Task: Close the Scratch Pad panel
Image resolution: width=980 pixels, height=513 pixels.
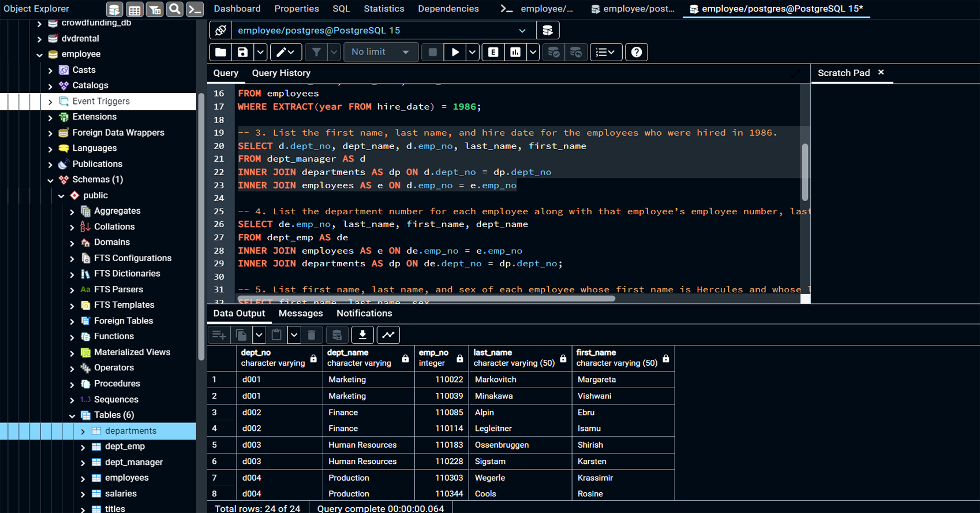Action: click(881, 72)
